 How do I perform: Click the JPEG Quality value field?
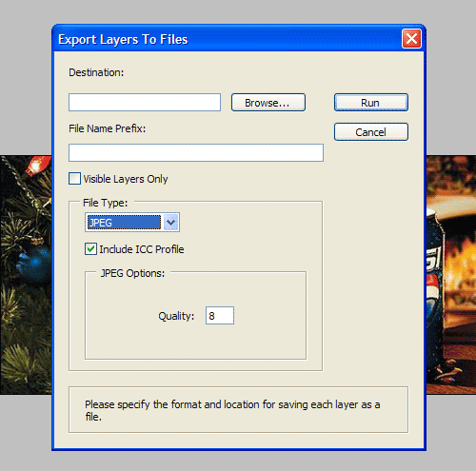point(220,315)
